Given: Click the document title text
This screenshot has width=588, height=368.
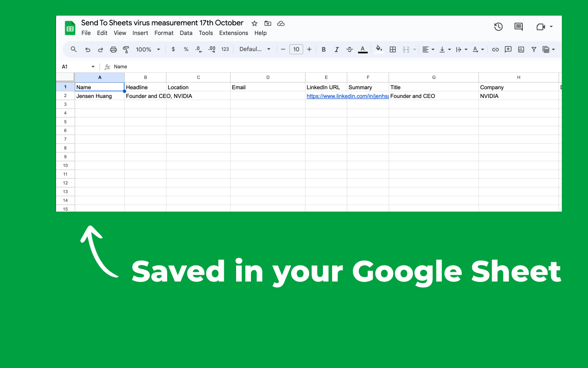Looking at the screenshot, I should coord(162,23).
